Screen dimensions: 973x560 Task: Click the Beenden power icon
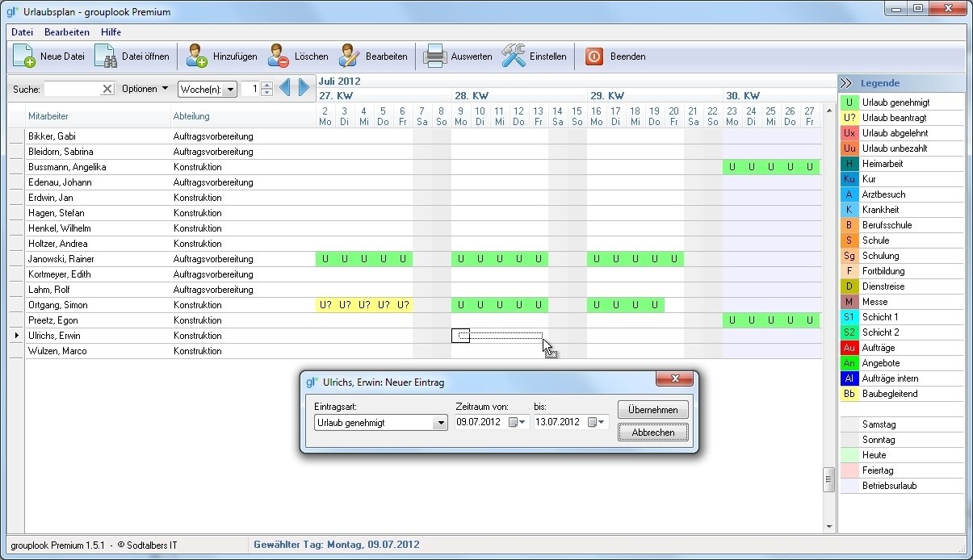tap(594, 56)
